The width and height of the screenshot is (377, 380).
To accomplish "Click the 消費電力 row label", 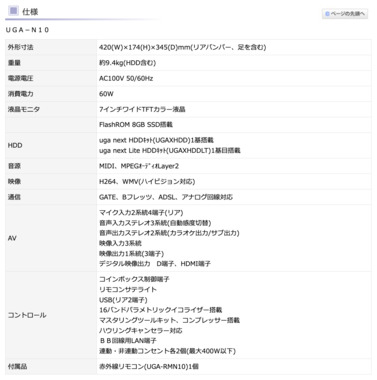I will [21, 94].
